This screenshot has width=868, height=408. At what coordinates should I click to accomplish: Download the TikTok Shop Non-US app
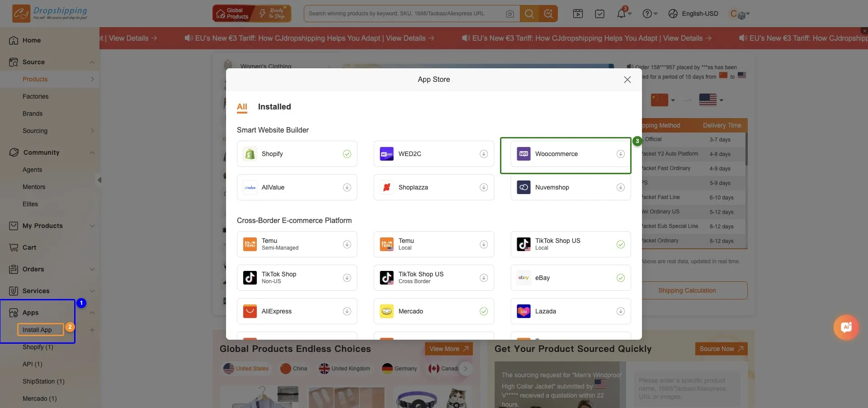[x=347, y=278]
